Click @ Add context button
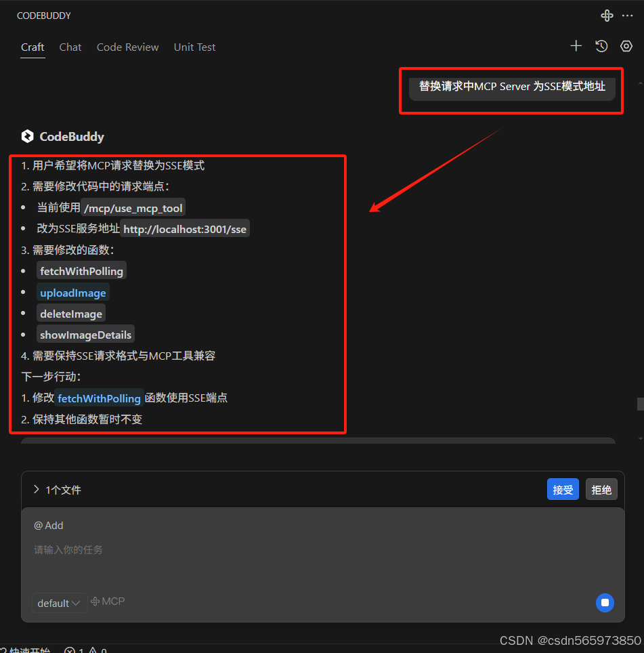This screenshot has height=653, width=644. pyautogui.click(x=48, y=526)
